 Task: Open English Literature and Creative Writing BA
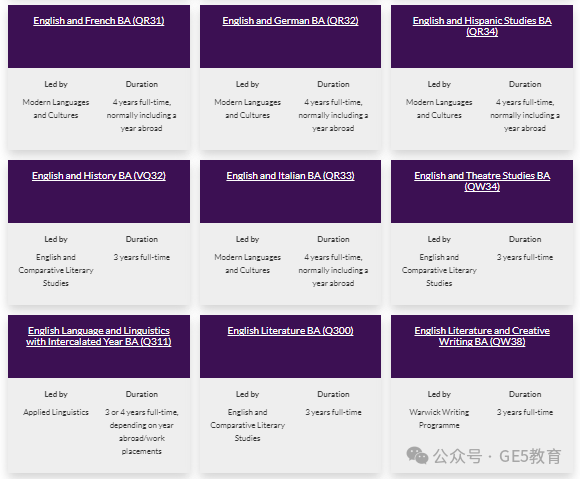coord(482,336)
